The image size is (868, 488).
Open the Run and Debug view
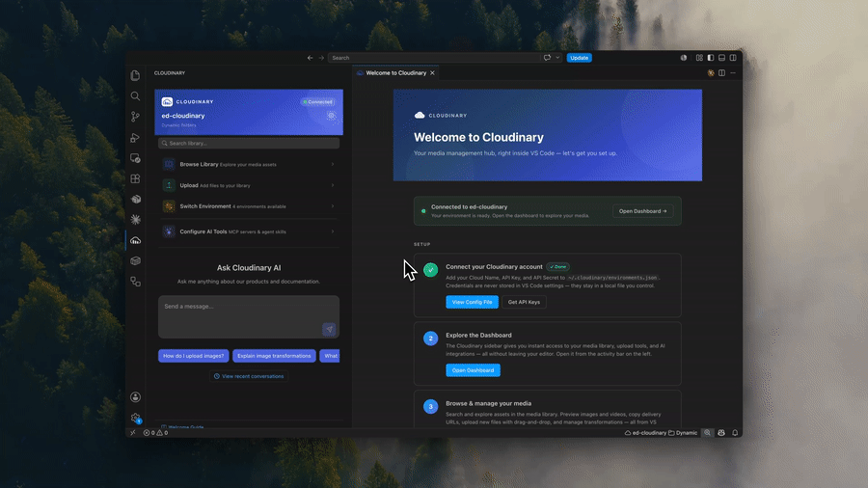[x=135, y=138]
